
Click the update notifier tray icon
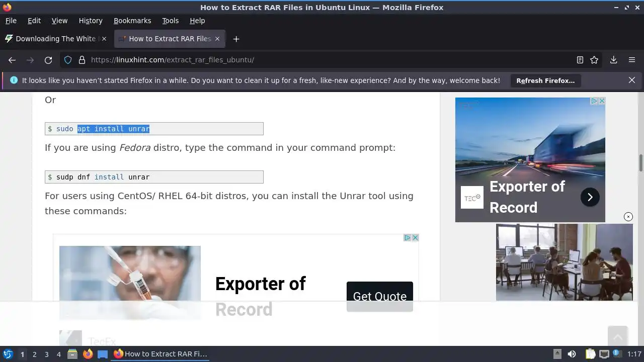(x=616, y=354)
